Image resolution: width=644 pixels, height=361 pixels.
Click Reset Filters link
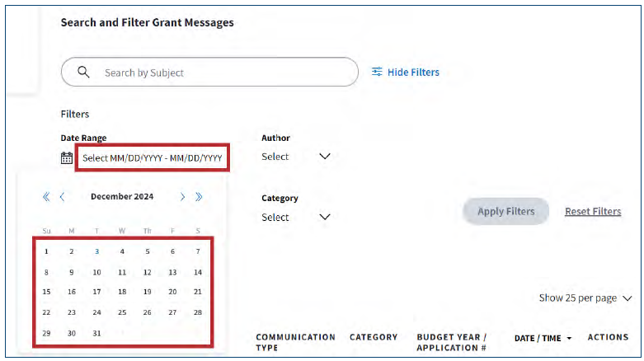point(593,212)
